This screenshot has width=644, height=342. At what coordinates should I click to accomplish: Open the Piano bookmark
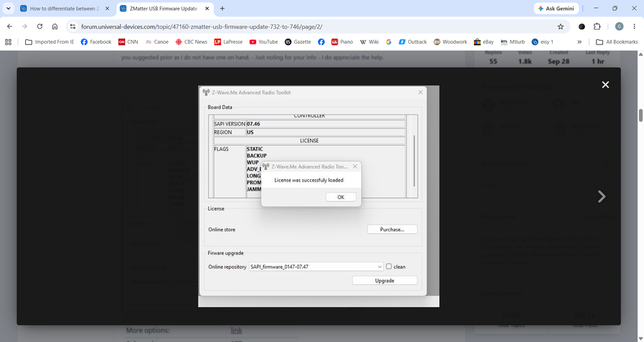(x=342, y=42)
